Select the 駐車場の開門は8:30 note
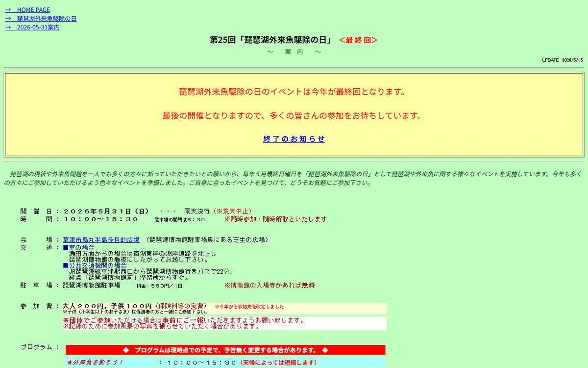This screenshot has height=368, width=588. click(x=180, y=220)
